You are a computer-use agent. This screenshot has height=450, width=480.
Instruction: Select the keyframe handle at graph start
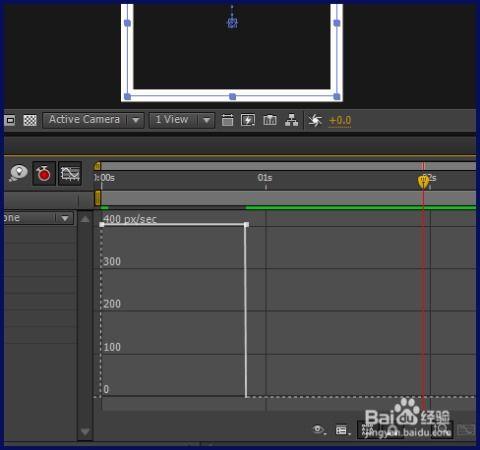[102, 225]
